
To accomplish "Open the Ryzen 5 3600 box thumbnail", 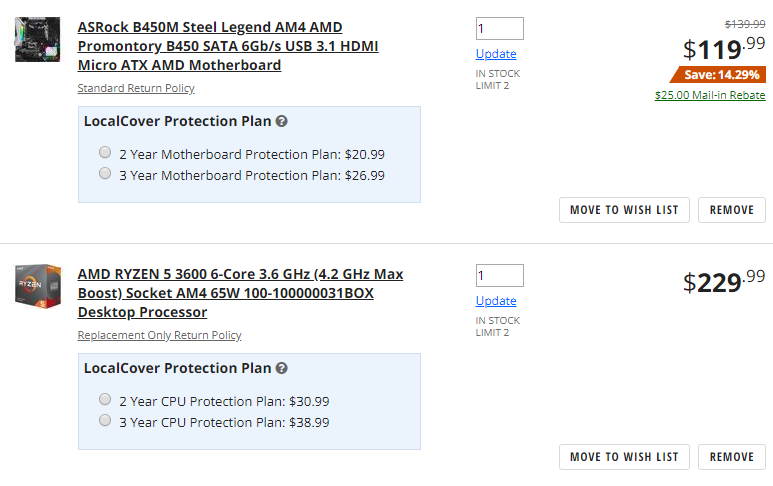I will (37, 286).
